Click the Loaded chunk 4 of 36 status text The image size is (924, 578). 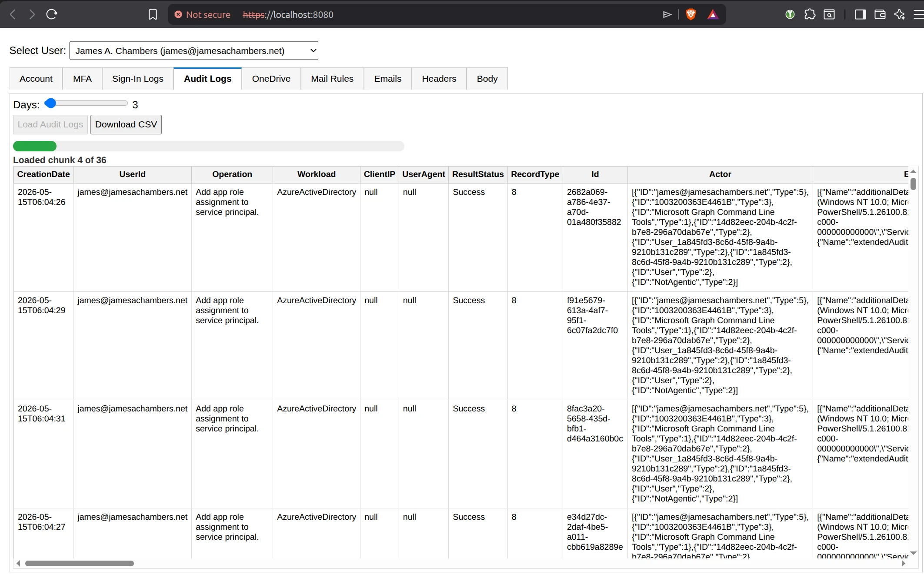coord(60,160)
